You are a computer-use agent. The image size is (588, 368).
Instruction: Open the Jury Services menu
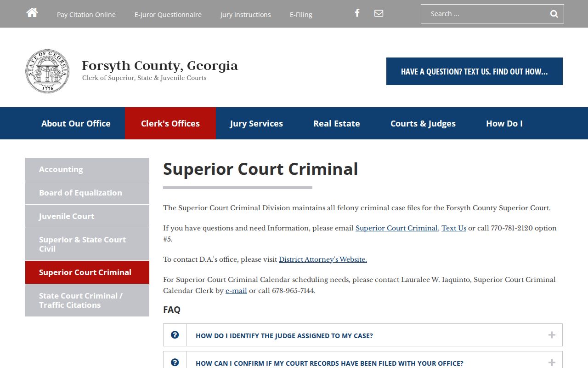[x=256, y=123]
